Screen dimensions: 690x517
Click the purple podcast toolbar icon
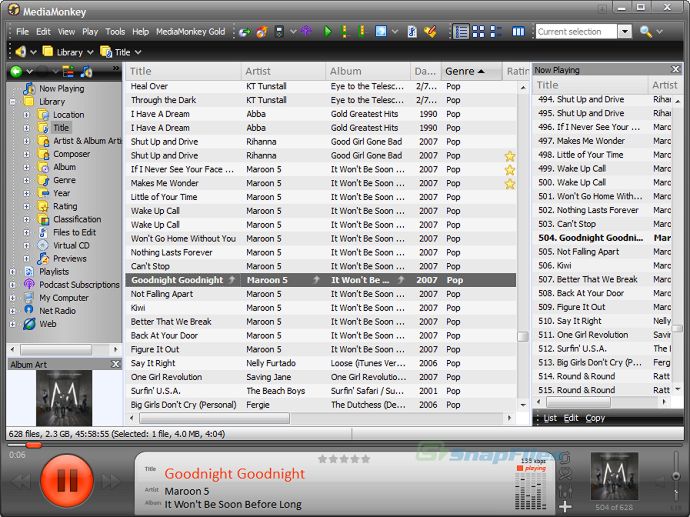point(306,32)
